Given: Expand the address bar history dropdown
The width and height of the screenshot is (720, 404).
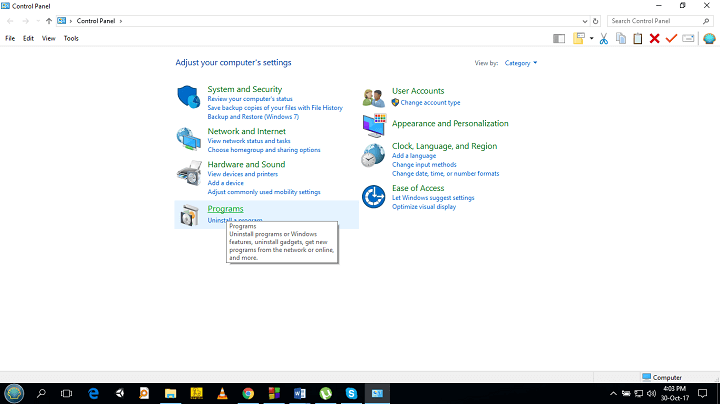Looking at the screenshot, I should coord(583,20).
